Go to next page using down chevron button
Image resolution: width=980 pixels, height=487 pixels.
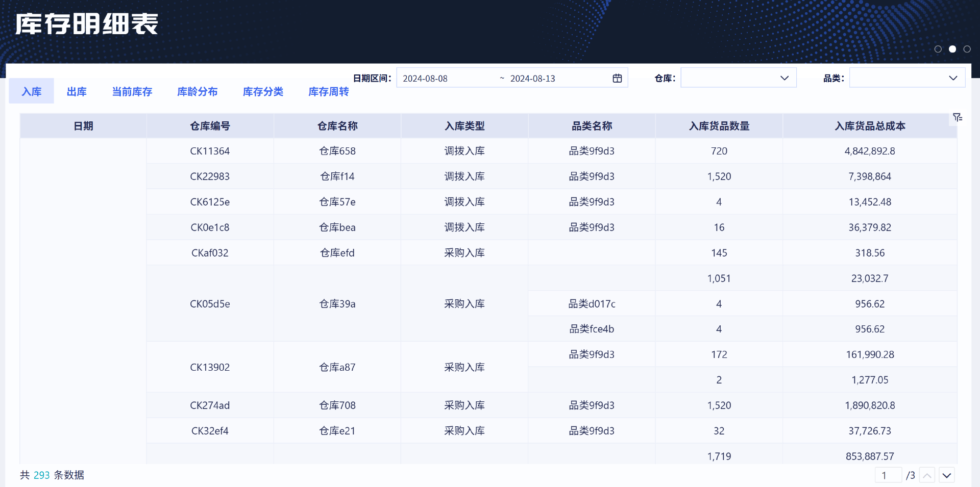tap(947, 475)
